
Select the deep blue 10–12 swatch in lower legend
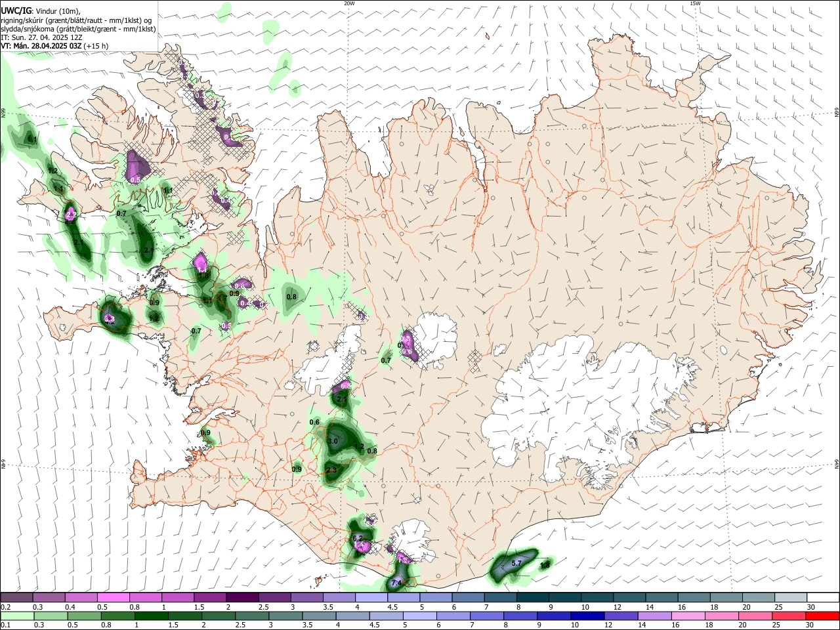[587, 616]
